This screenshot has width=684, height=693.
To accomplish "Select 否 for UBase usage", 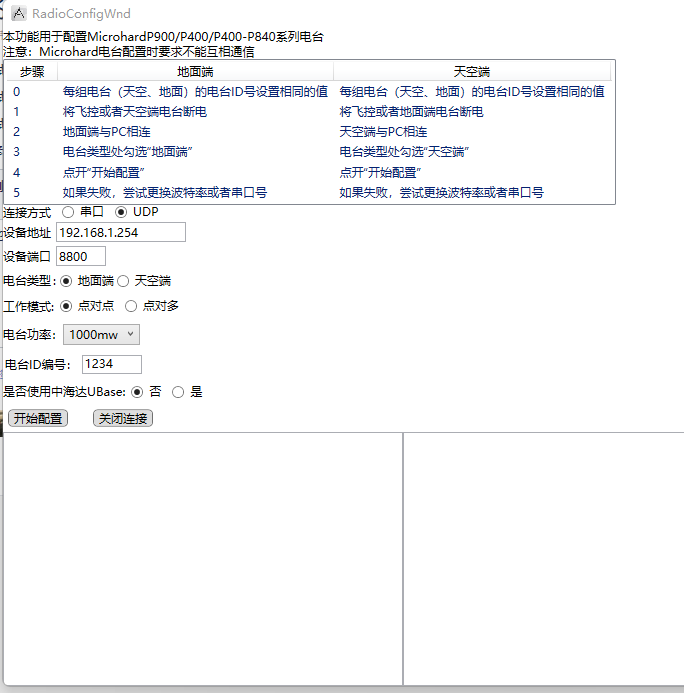I will (x=137, y=392).
